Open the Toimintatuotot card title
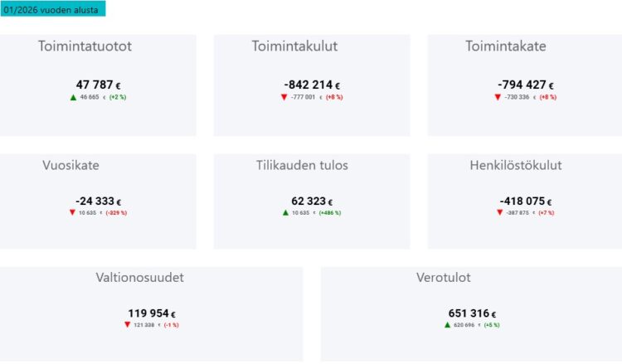This screenshot has width=622, height=364. [x=85, y=46]
